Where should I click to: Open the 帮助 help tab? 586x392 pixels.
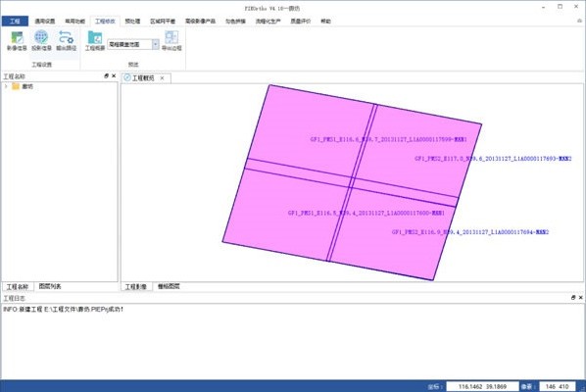pyautogui.click(x=325, y=22)
